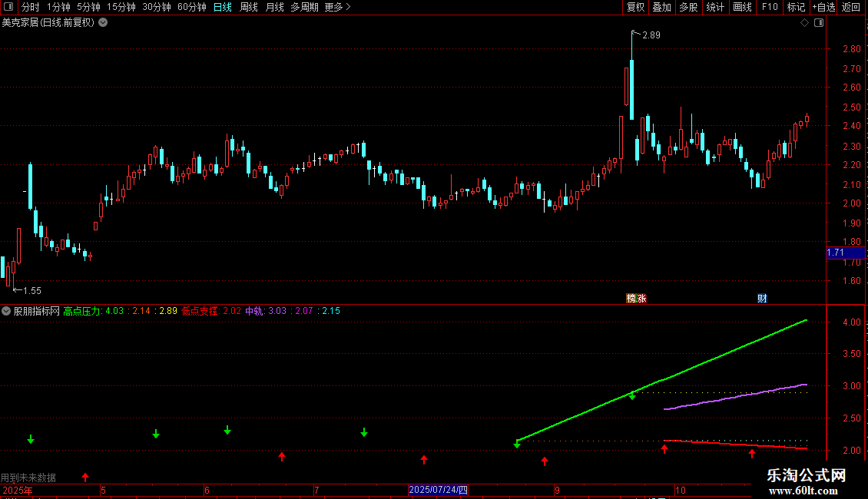Select the 15分钟 period
Image resolution: width=868 pixels, height=499 pixels.
pyautogui.click(x=121, y=7)
